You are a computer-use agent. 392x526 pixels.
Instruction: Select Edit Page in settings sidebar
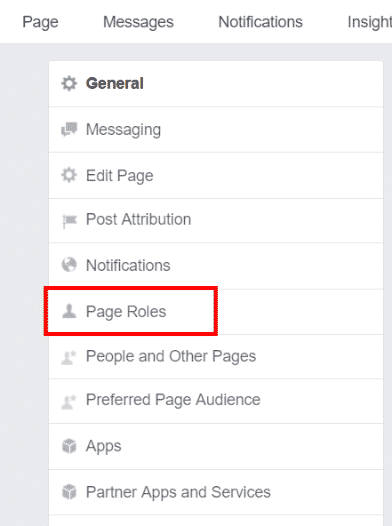[x=216, y=176]
